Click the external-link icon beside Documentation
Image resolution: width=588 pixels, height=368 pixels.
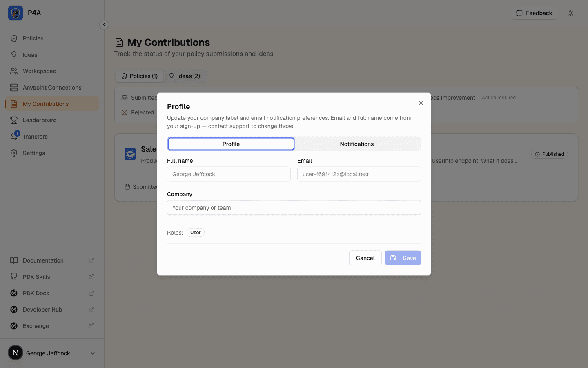[x=91, y=260]
